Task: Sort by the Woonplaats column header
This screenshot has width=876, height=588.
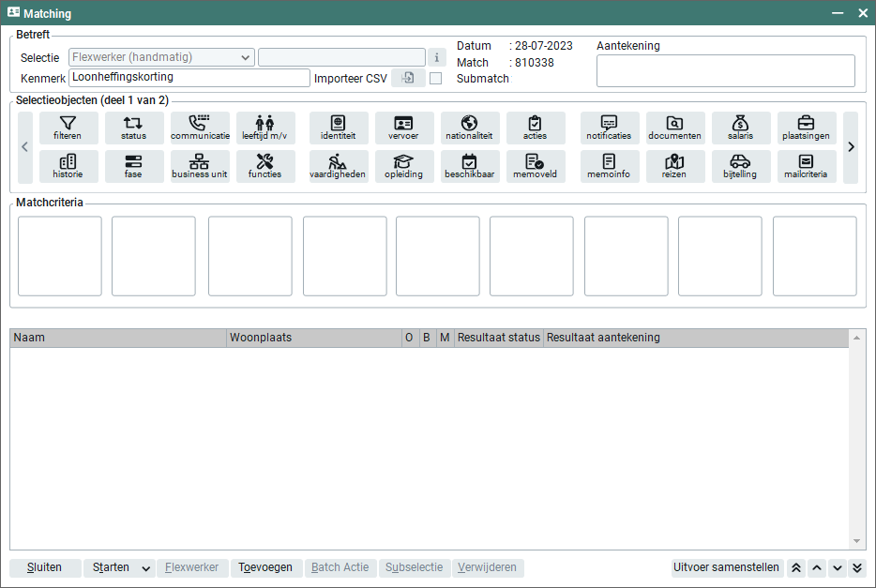Action: [313, 338]
